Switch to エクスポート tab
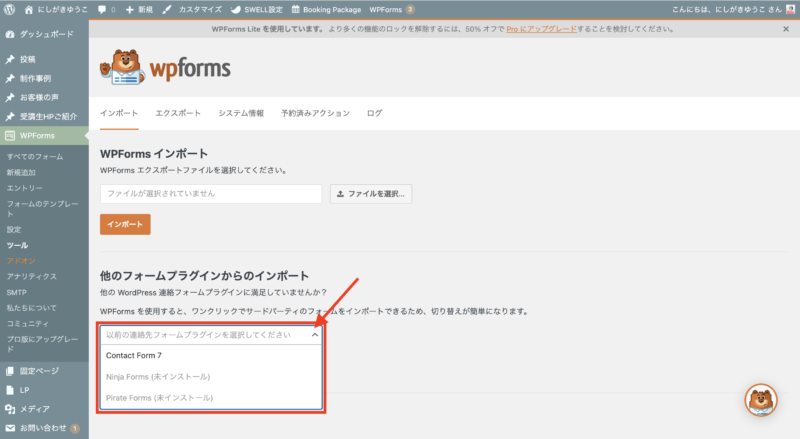This screenshot has height=439, width=800. (x=178, y=113)
